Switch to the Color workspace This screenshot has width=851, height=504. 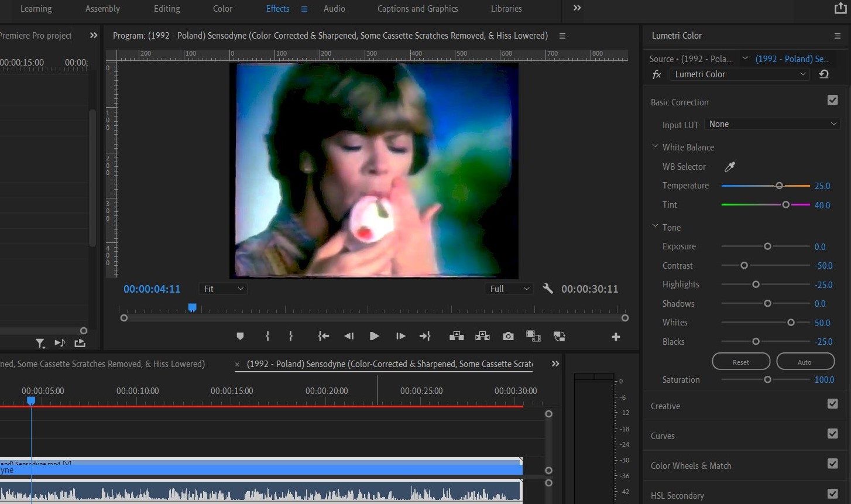[222, 9]
